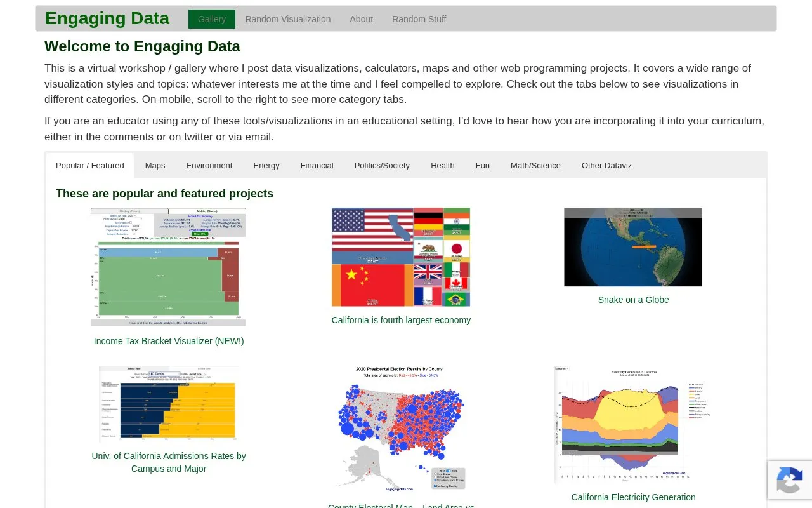Image resolution: width=812 pixels, height=508 pixels.
Task: Show the Financial tab
Action: 317,166
